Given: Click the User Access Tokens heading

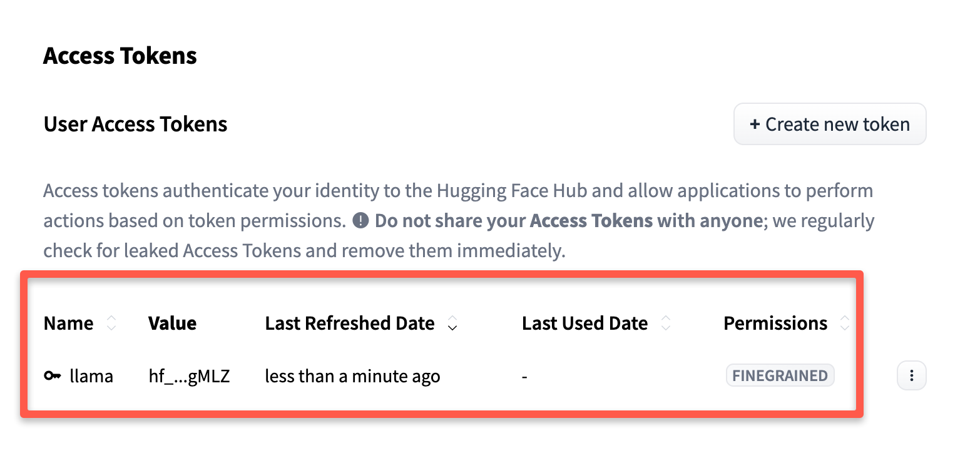Looking at the screenshot, I should coord(135,124).
